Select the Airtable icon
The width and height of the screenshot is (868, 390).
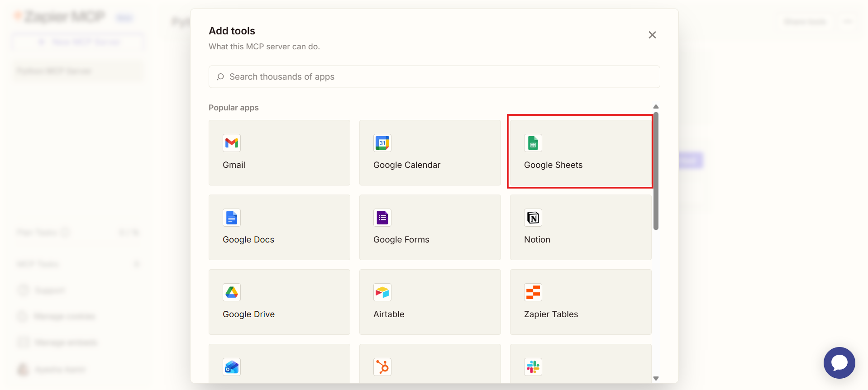coord(382,292)
